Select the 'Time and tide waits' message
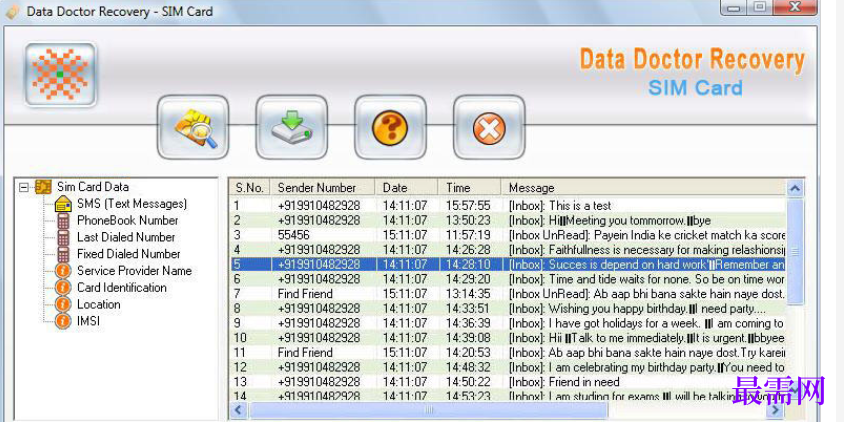This screenshot has height=422, width=844. click(508, 279)
